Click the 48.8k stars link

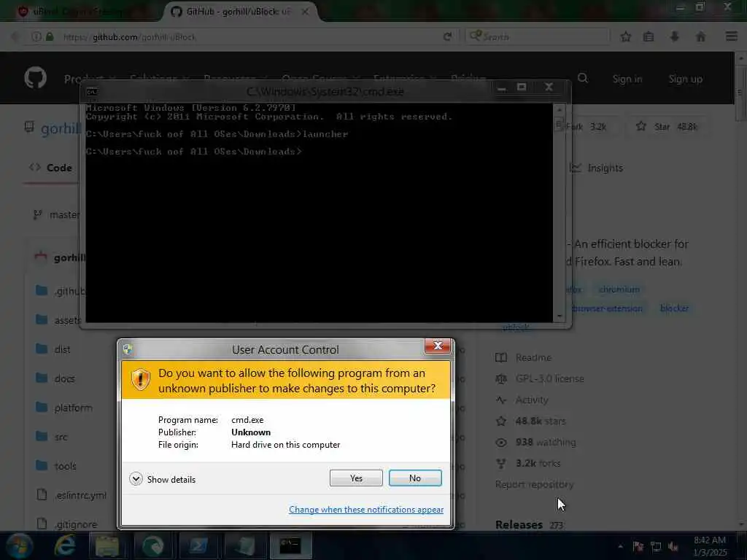(541, 421)
